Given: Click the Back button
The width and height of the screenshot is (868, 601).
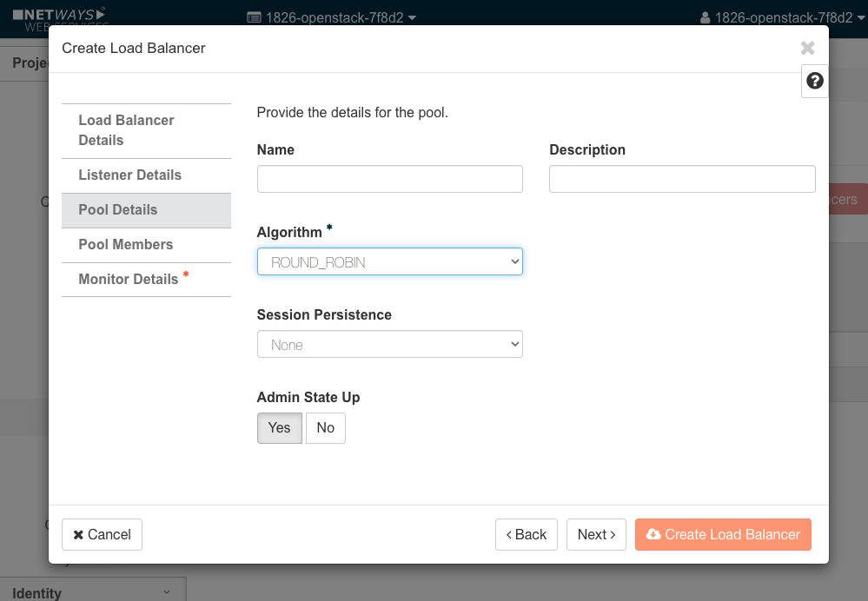Looking at the screenshot, I should tap(526, 534).
